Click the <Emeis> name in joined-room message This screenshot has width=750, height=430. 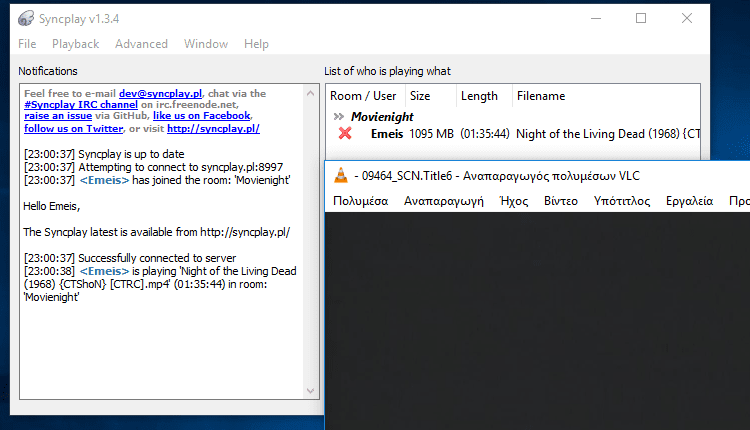pos(104,180)
